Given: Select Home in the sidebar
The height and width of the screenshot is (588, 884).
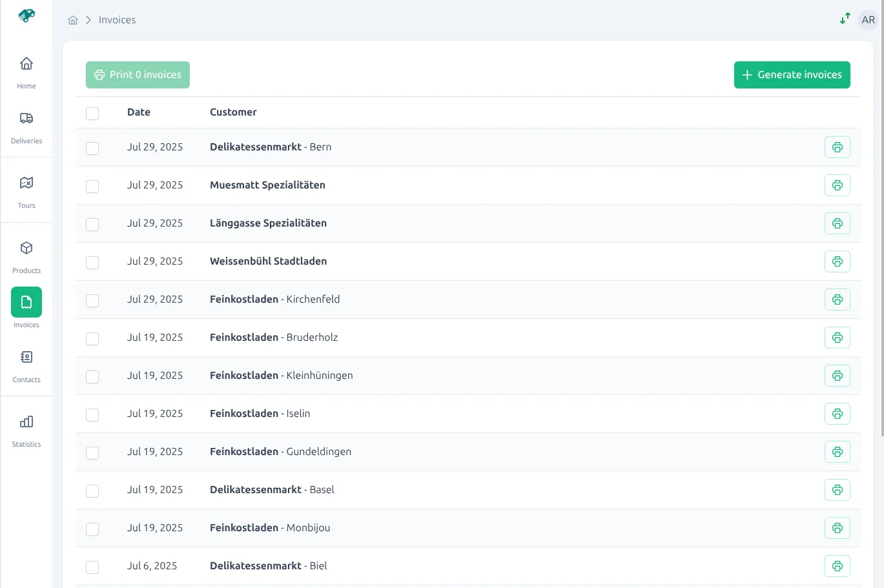Looking at the screenshot, I should click(x=26, y=71).
